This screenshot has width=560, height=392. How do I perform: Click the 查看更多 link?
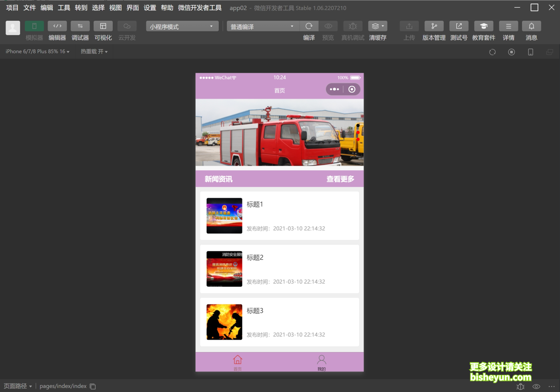340,179
